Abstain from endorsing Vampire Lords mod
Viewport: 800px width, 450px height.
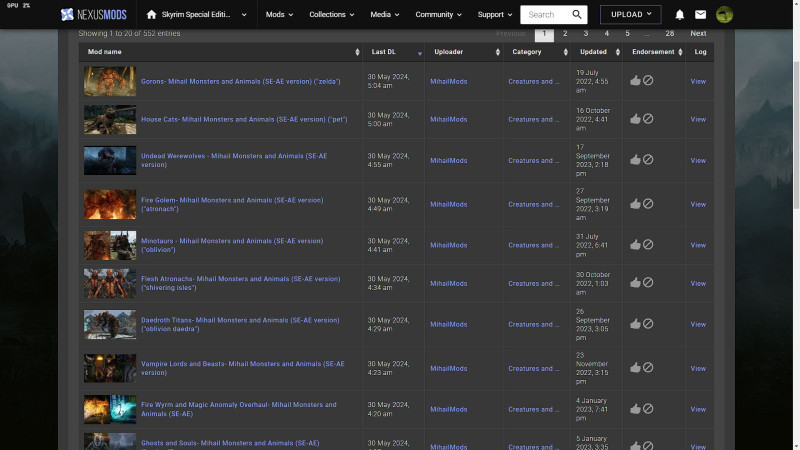tap(648, 367)
